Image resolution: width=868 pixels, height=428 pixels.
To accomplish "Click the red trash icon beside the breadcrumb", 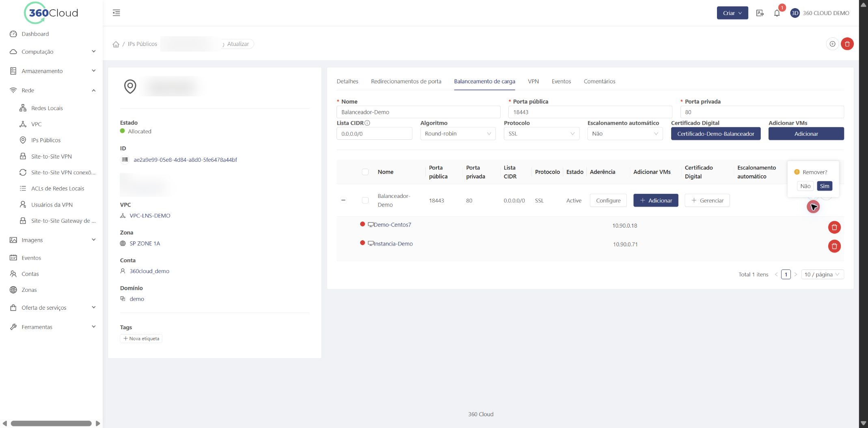I will pyautogui.click(x=847, y=44).
